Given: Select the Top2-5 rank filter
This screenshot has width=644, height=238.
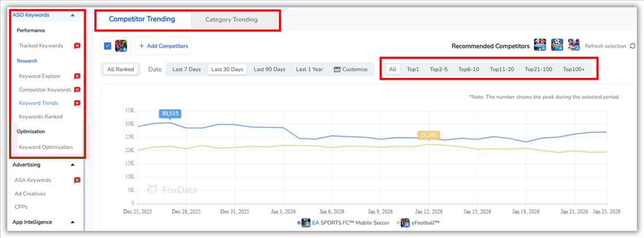Looking at the screenshot, I should click(x=438, y=70).
